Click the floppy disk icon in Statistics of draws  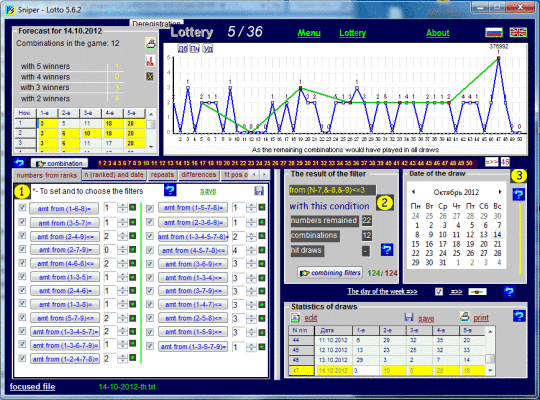coord(409,317)
